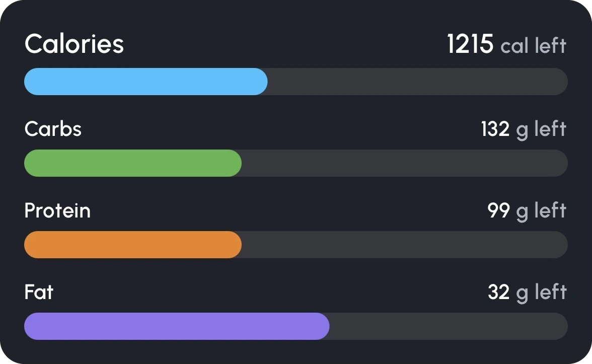592x364 pixels.
Task: Select the Carbs label
Action: pyautogui.click(x=53, y=129)
